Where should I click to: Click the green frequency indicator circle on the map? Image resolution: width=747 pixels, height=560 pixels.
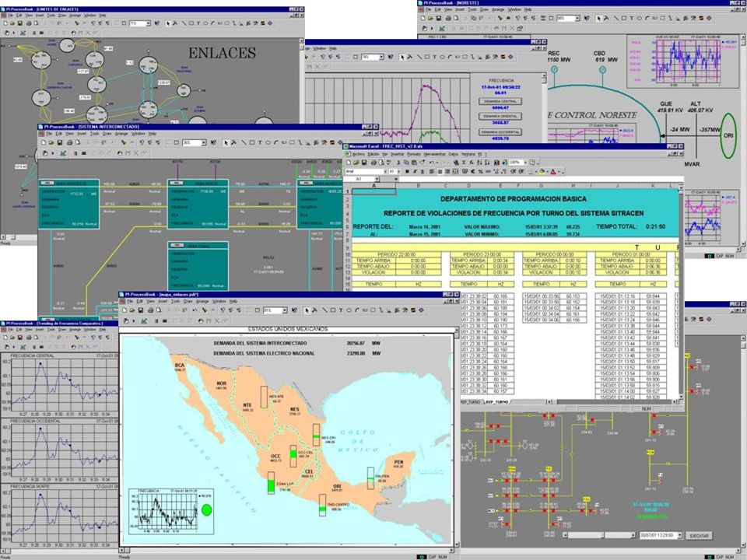206,510
